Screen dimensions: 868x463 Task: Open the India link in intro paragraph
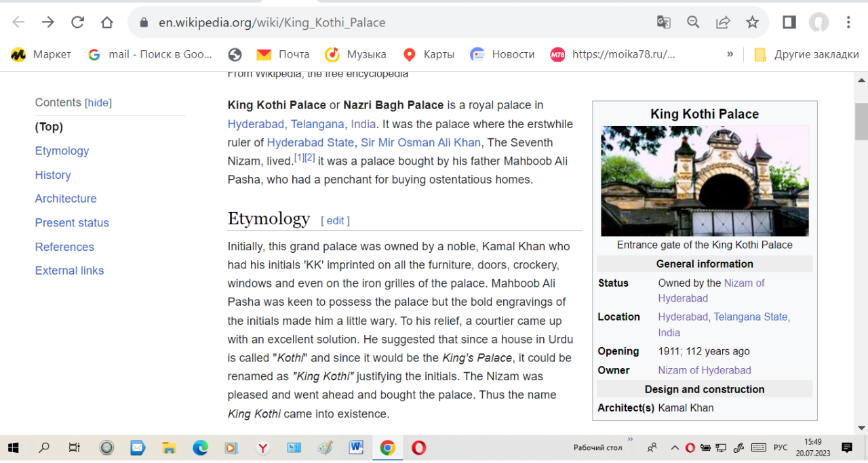coord(363,124)
